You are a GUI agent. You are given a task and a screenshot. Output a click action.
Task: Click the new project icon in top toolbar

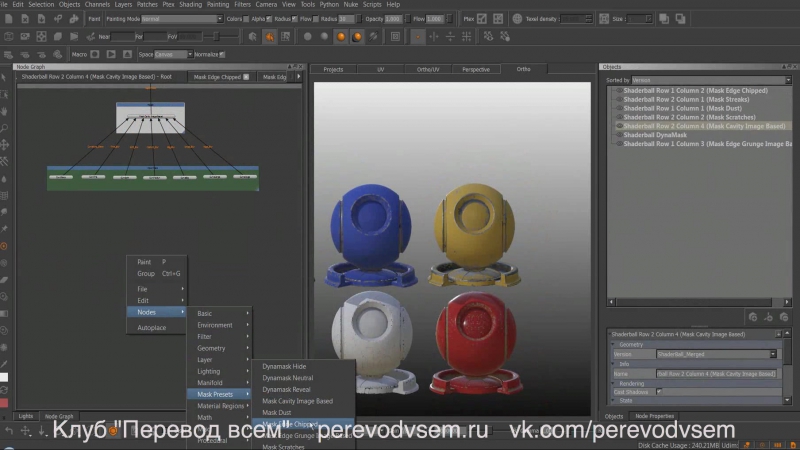[x=9, y=19]
